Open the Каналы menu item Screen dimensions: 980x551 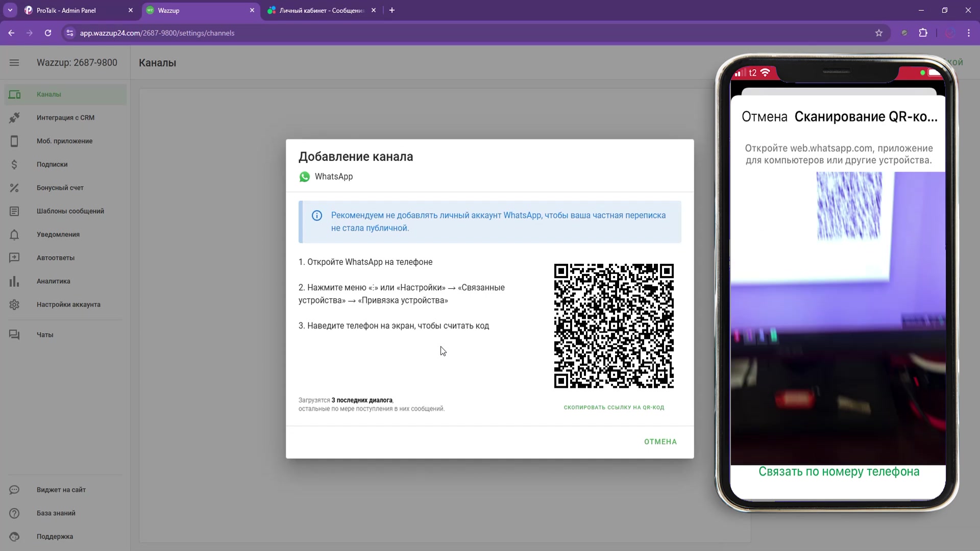click(65, 94)
